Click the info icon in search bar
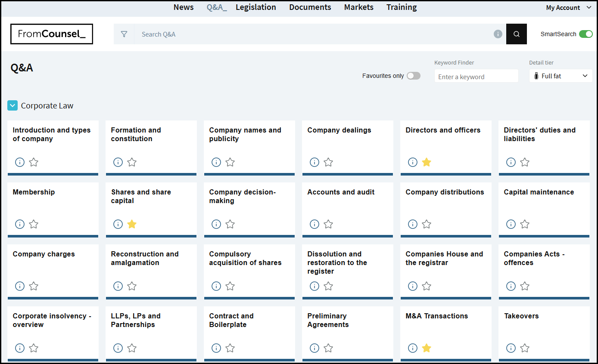The image size is (598, 364). (x=498, y=34)
